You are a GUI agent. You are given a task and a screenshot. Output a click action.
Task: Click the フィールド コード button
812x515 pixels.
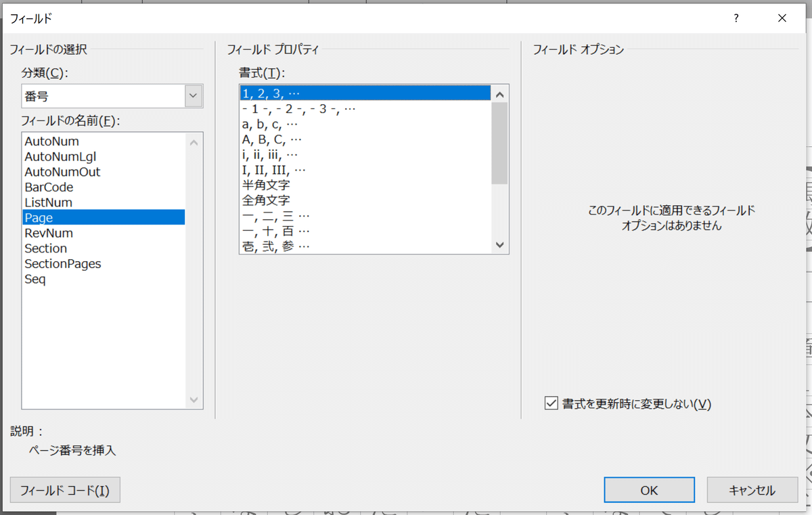coord(65,490)
